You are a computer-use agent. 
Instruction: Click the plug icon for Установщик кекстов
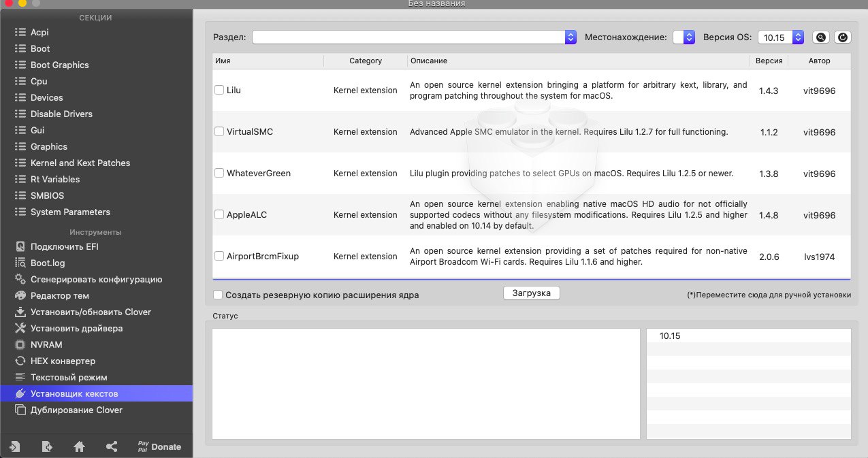tap(20, 393)
